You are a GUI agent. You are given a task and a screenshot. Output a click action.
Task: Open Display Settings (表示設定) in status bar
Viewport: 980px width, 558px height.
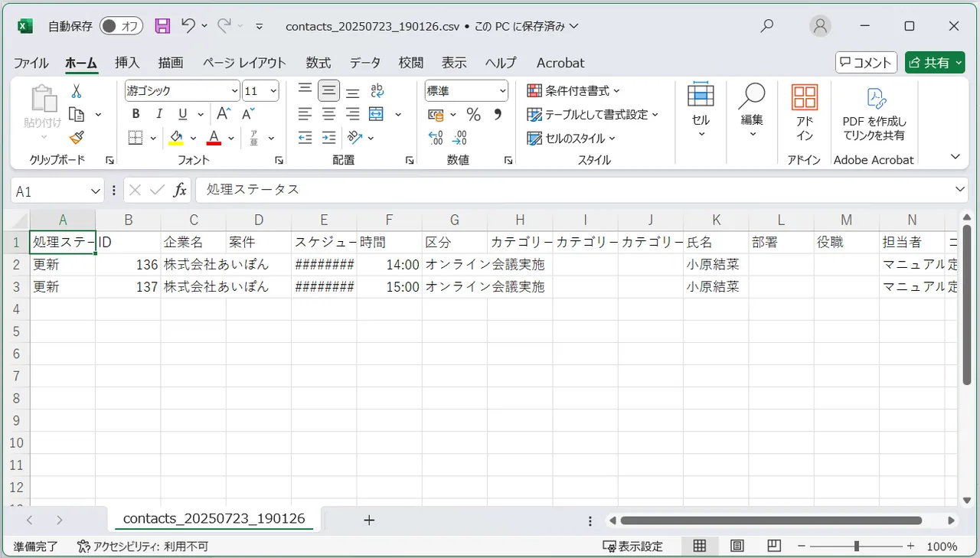(x=633, y=547)
